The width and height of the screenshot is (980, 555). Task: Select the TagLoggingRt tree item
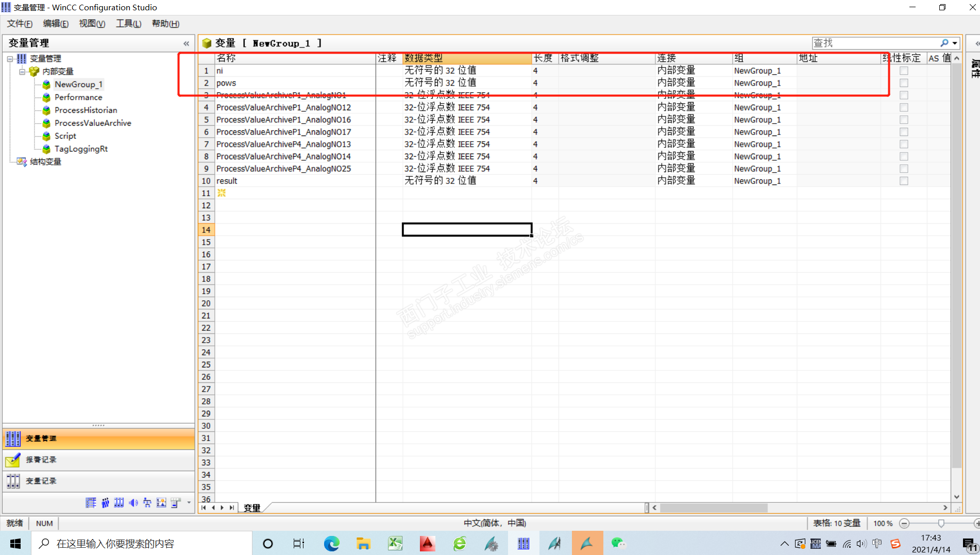click(x=81, y=149)
